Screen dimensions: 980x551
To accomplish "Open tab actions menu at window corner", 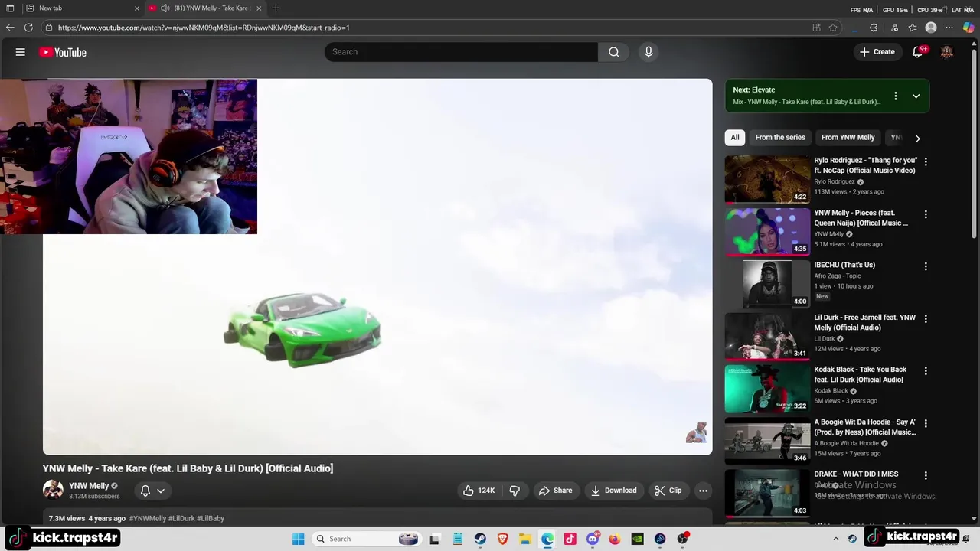I will [x=10, y=8].
